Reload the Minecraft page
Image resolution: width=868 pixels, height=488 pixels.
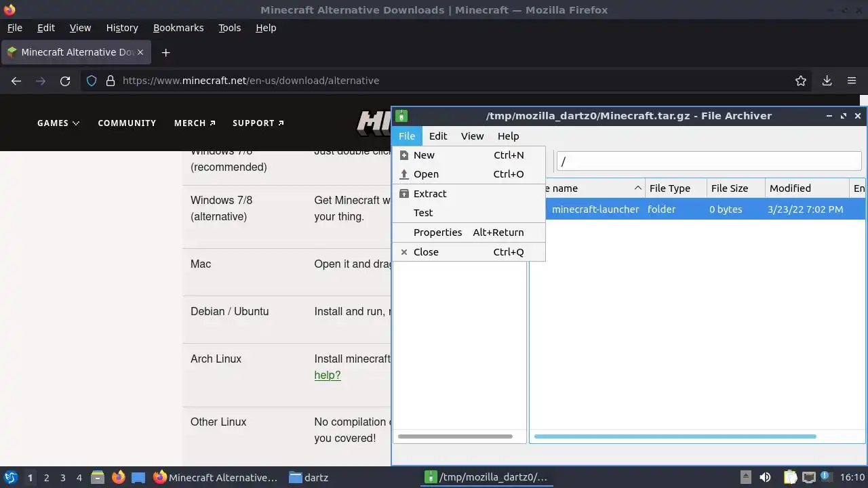65,81
